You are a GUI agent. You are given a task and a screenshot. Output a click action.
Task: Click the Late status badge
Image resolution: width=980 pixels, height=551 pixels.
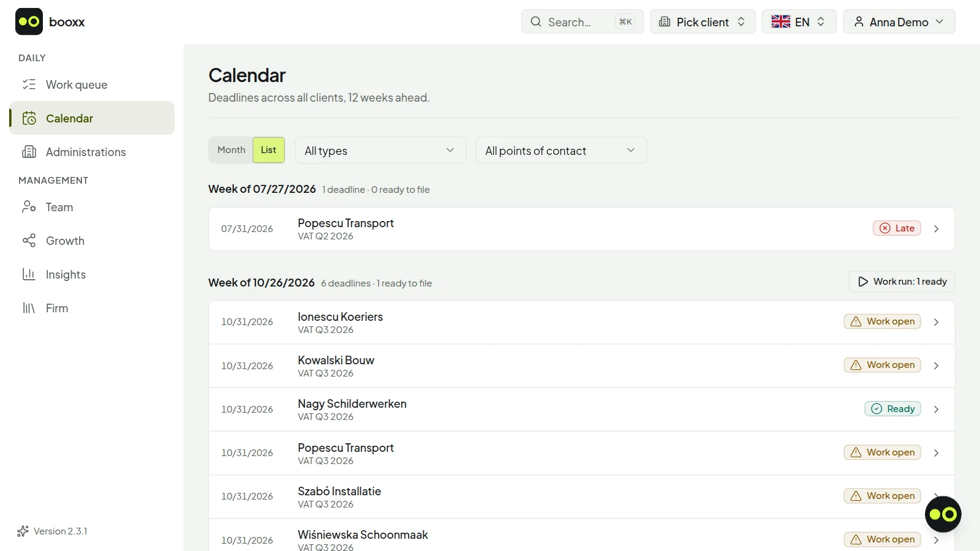coord(897,228)
